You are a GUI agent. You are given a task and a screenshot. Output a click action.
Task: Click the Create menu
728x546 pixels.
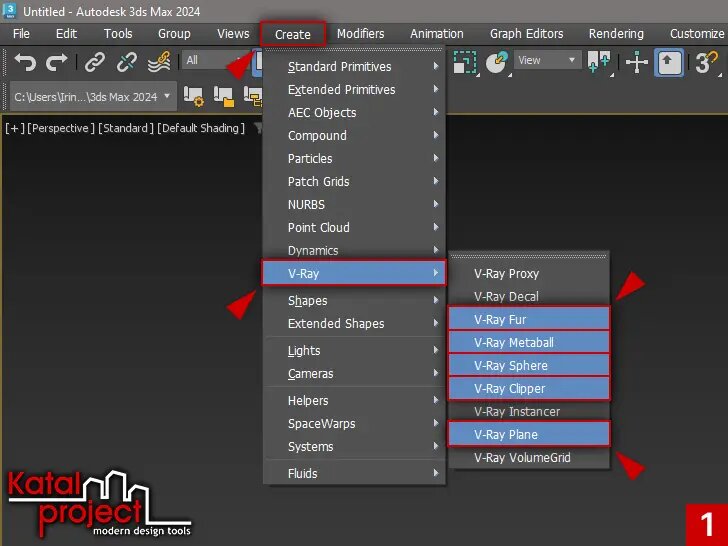[292, 34]
